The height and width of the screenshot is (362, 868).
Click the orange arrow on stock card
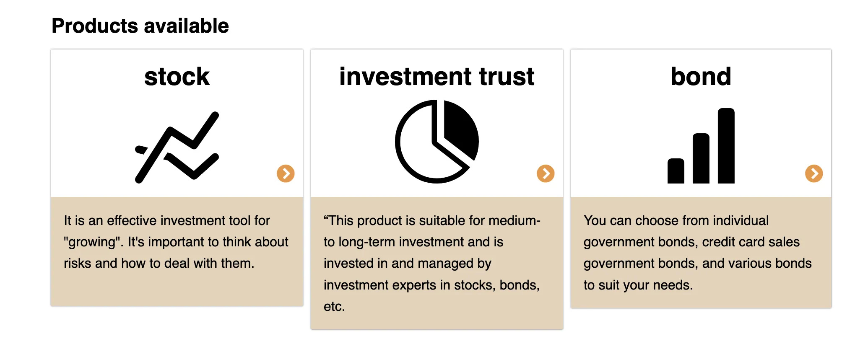click(286, 173)
